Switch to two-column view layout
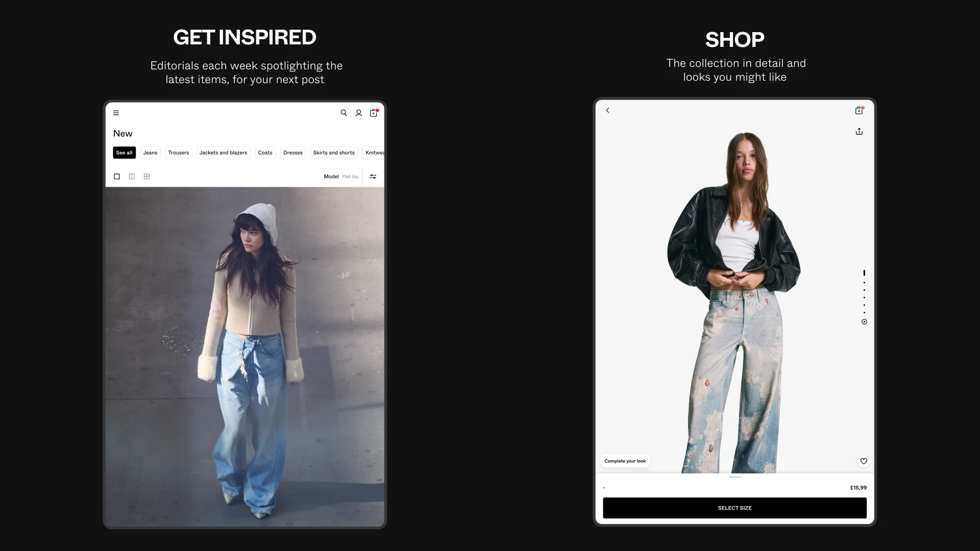The image size is (980, 551). pyautogui.click(x=132, y=177)
